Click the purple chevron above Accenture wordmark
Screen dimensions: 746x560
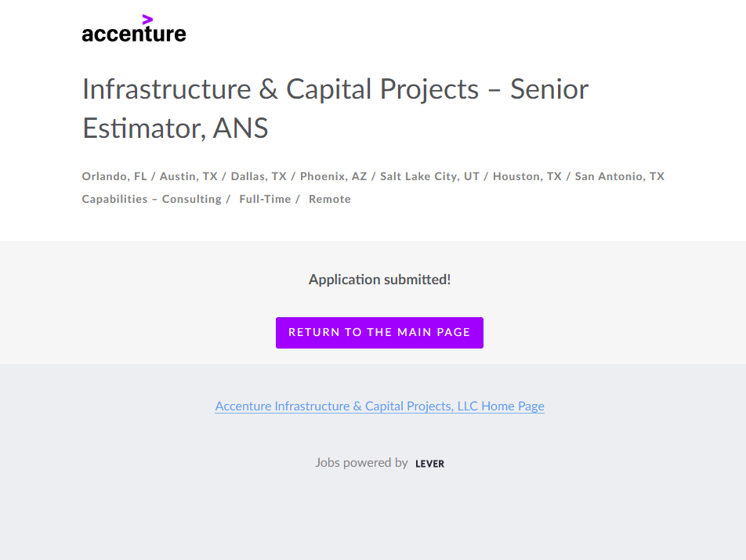coord(147,20)
